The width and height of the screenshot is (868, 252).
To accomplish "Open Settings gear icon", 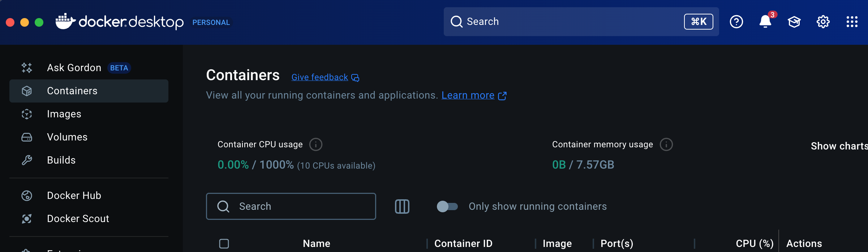I will pos(823,22).
